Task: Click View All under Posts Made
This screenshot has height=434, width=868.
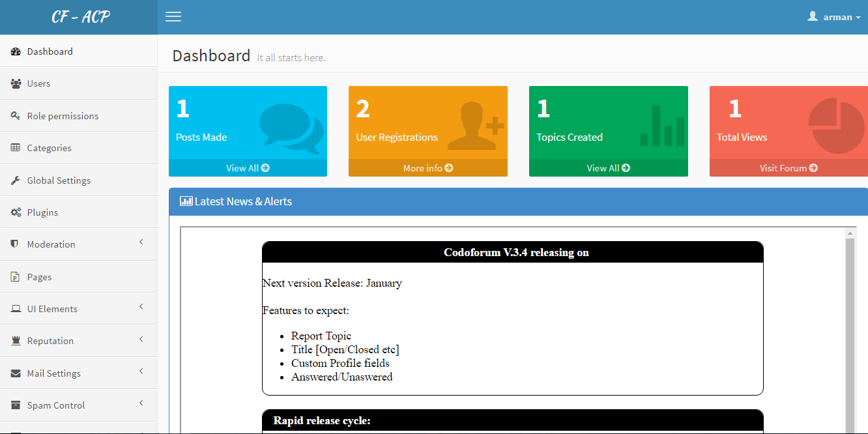Action: 248,168
